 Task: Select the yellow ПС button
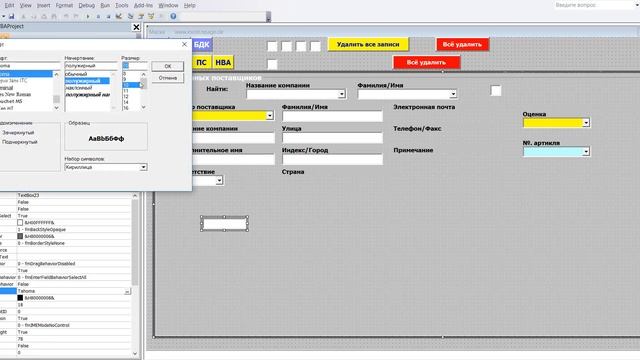click(x=201, y=62)
